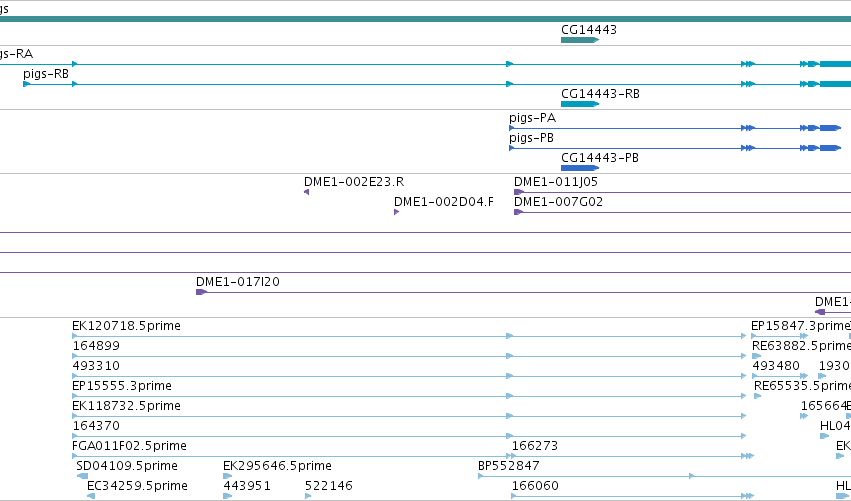The width and height of the screenshot is (851, 501).
Task: Click the pigs-PA feature label
Action: pyautogui.click(x=532, y=118)
